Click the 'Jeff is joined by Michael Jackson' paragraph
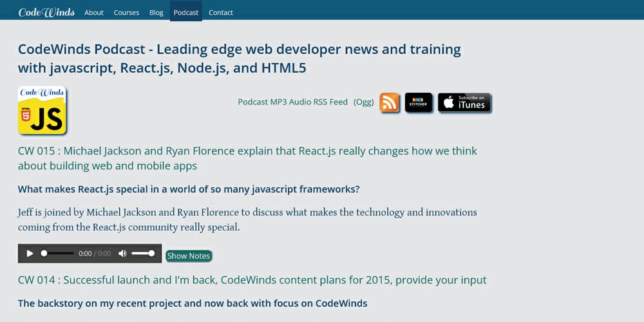Image resolution: width=644 pixels, height=322 pixels. [x=247, y=220]
